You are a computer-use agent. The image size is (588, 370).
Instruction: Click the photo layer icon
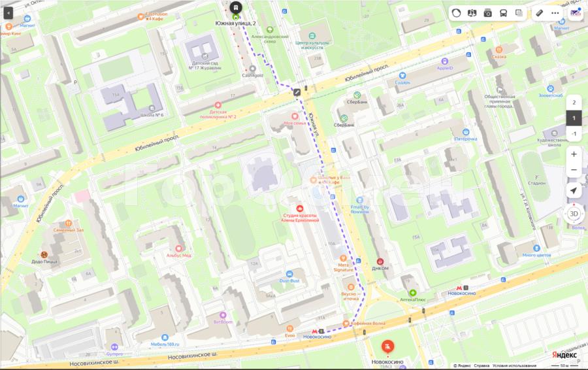(x=488, y=12)
